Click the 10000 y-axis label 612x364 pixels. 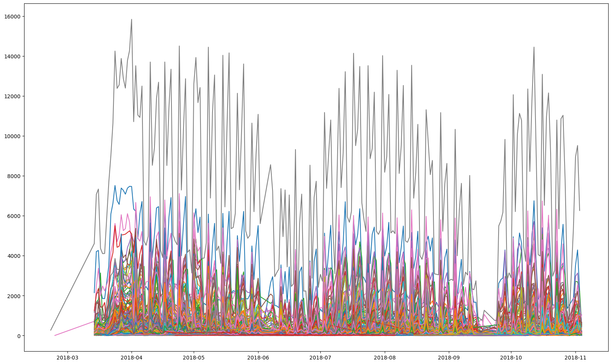(x=12, y=136)
